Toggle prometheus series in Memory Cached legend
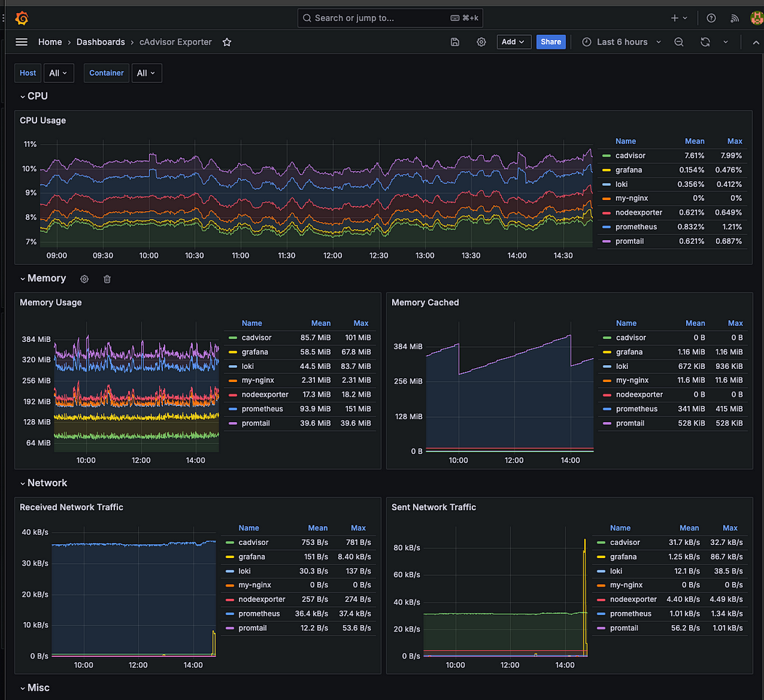 pyautogui.click(x=637, y=409)
